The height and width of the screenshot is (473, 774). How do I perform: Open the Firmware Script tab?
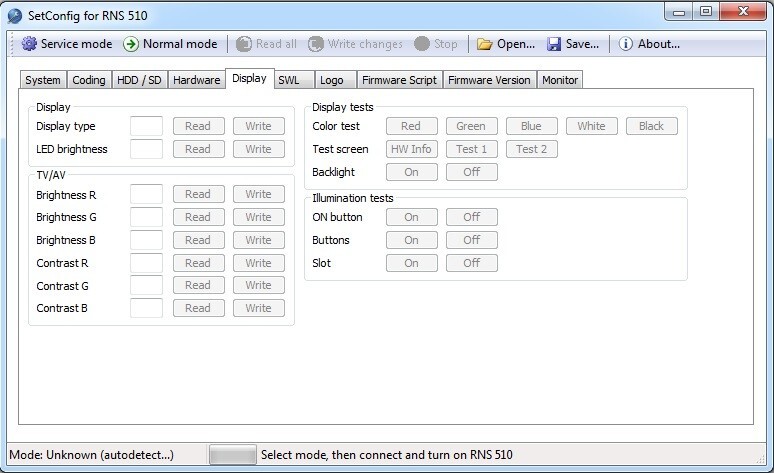click(399, 80)
